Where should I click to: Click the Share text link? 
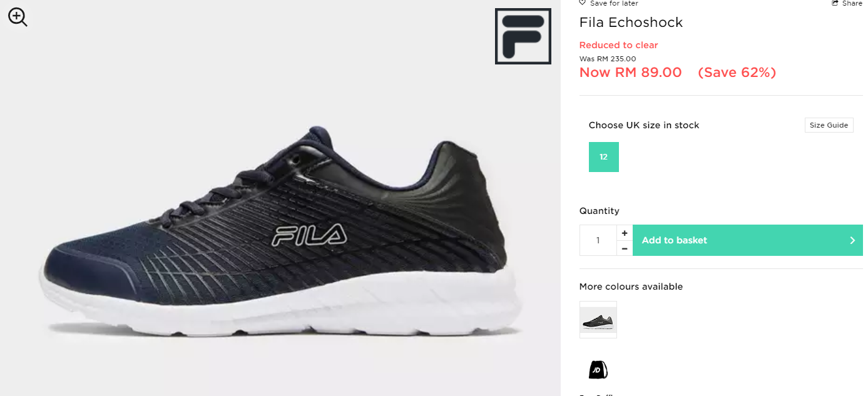point(852,3)
